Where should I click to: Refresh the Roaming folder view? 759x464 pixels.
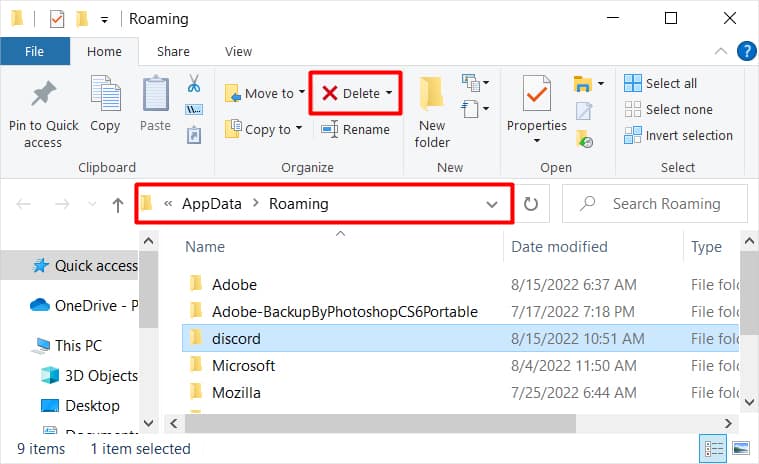(x=531, y=204)
